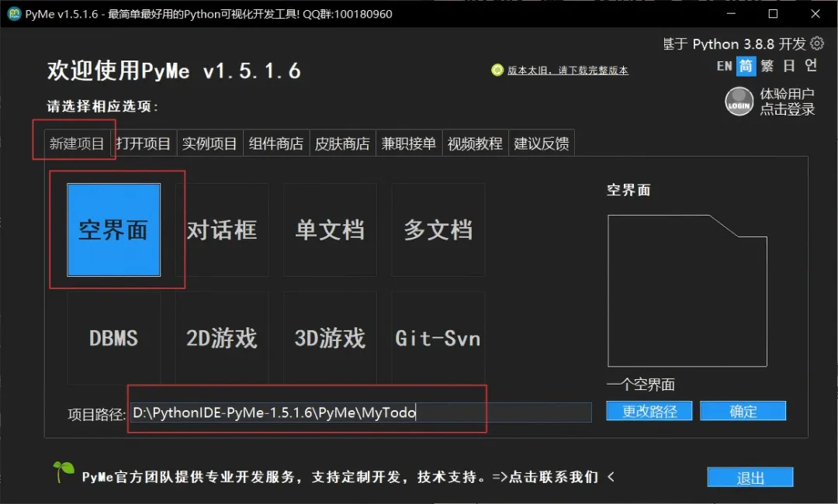Image resolution: width=838 pixels, height=504 pixels.
Task: Switch to the 新建项目 tab
Action: (x=77, y=143)
